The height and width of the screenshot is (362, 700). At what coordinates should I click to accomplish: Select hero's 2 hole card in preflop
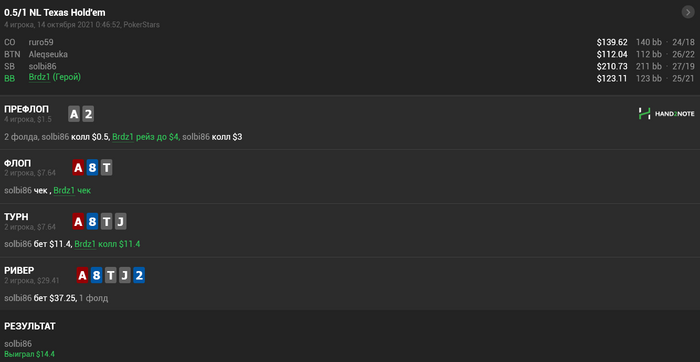click(x=88, y=115)
